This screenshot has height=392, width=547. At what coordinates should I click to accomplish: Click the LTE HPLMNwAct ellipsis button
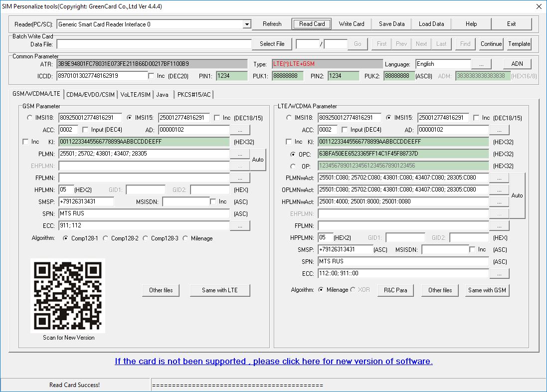click(499, 202)
